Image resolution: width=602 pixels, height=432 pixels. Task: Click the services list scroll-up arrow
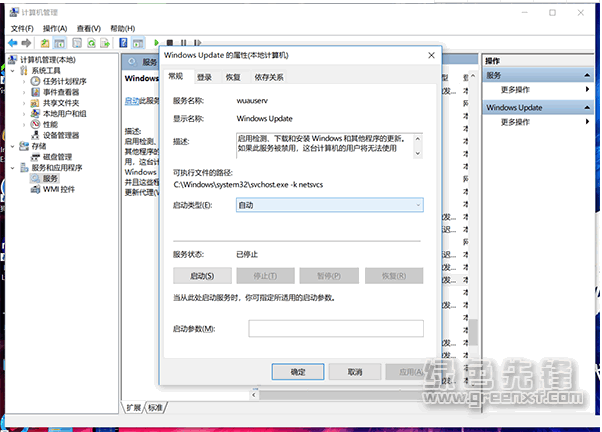click(x=473, y=76)
